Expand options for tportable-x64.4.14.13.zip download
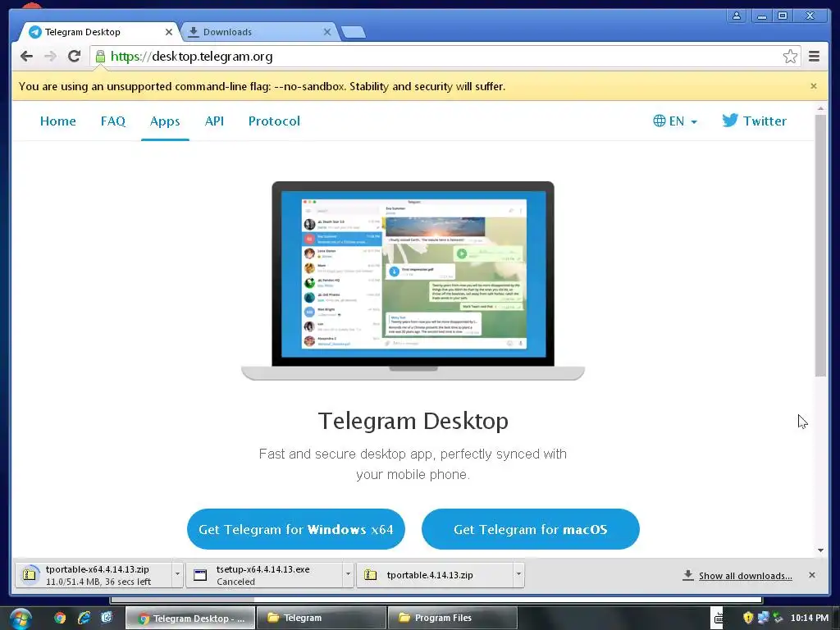 (177, 575)
